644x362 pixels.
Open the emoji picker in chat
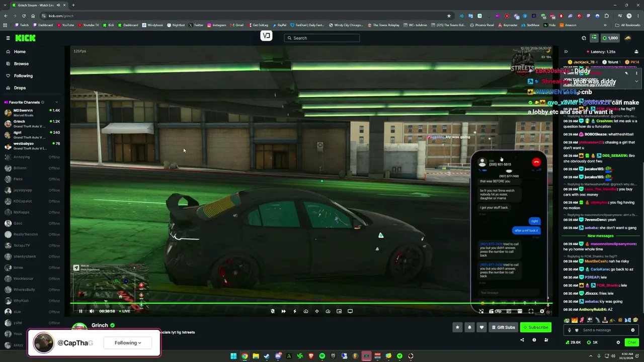[633, 330]
